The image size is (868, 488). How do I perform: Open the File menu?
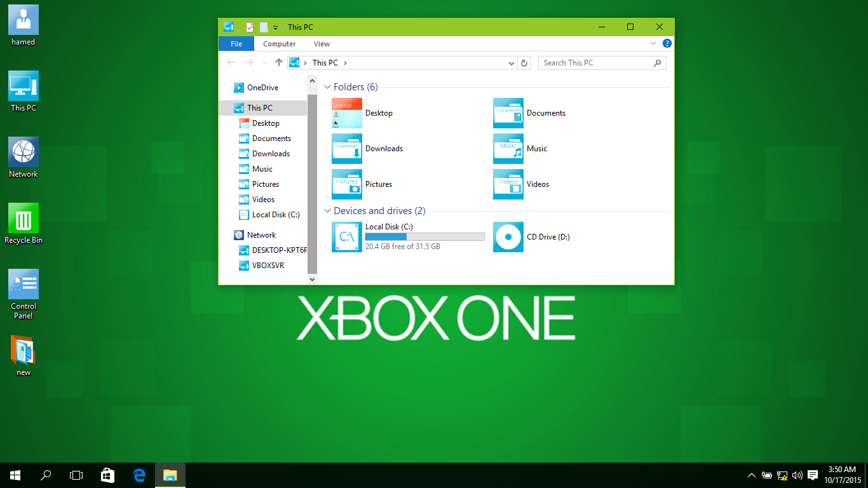pos(236,44)
